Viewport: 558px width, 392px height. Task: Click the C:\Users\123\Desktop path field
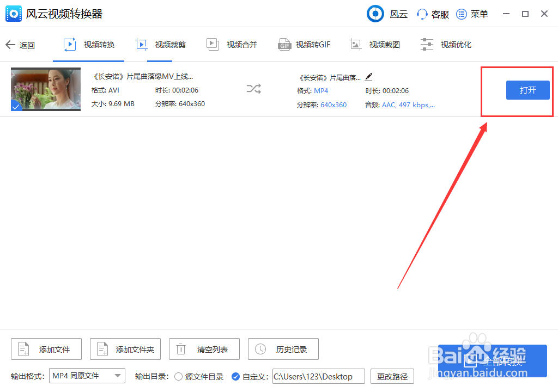(x=318, y=376)
